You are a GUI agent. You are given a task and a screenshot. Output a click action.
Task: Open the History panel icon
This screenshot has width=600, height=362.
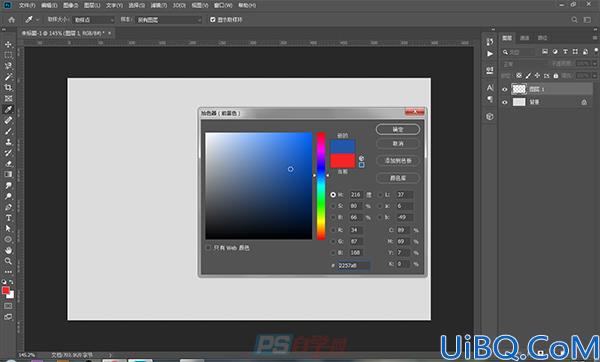click(x=490, y=42)
